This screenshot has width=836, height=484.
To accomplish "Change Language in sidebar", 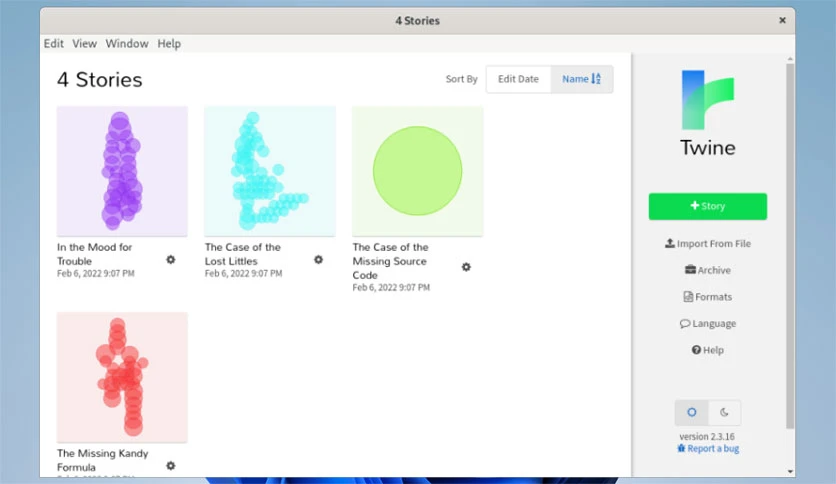I will pyautogui.click(x=708, y=324).
